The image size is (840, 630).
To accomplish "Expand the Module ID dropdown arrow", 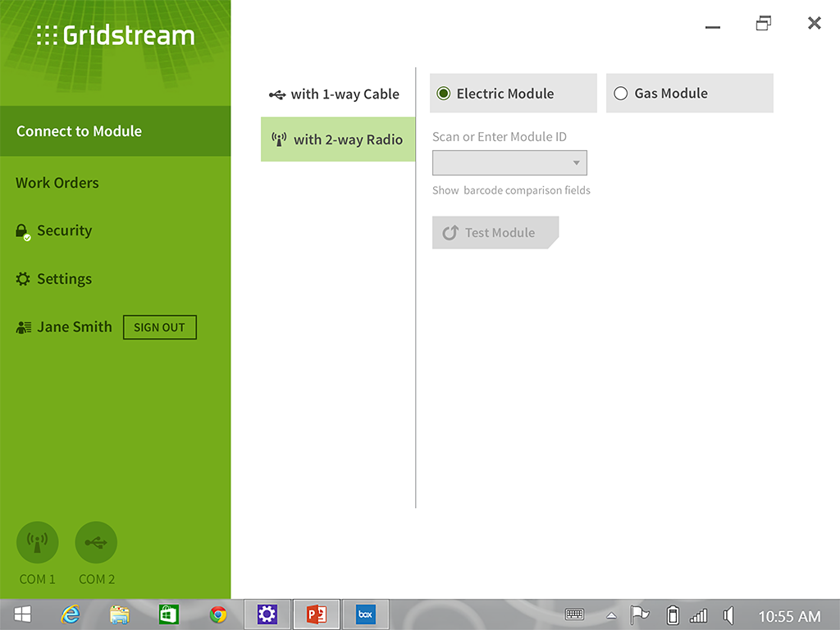I will tap(577, 163).
